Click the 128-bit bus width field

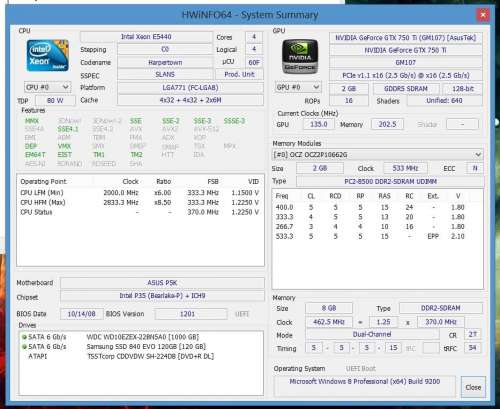[x=462, y=89]
